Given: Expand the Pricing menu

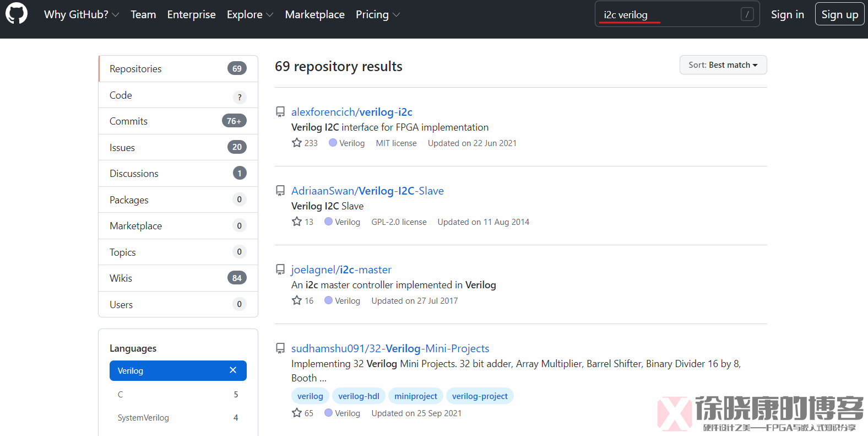Looking at the screenshot, I should click(378, 14).
